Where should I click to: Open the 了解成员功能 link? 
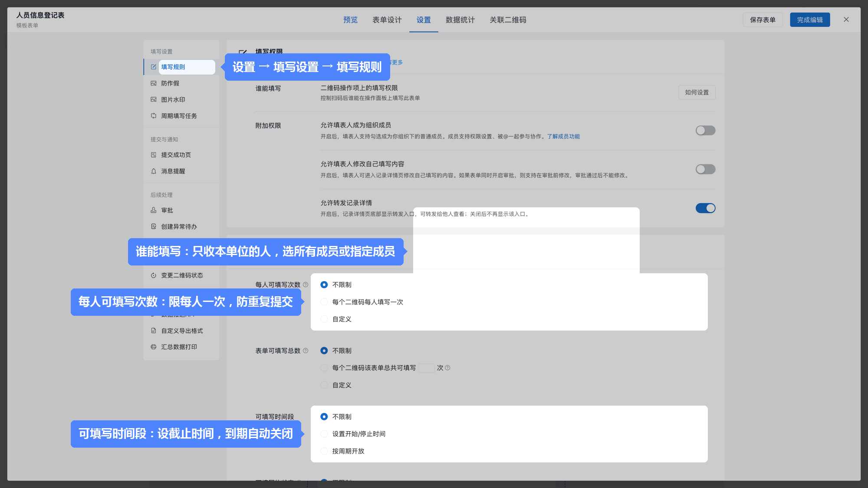(x=563, y=137)
